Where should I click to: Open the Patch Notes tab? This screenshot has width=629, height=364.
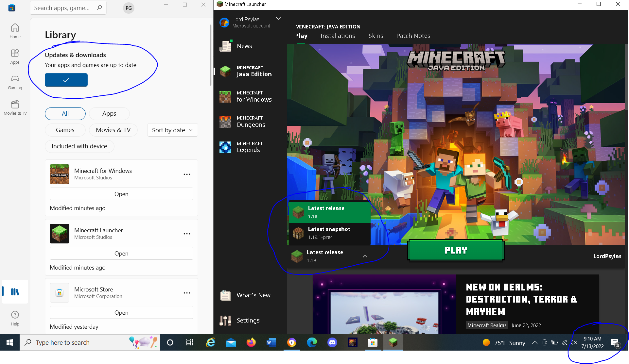(x=413, y=36)
